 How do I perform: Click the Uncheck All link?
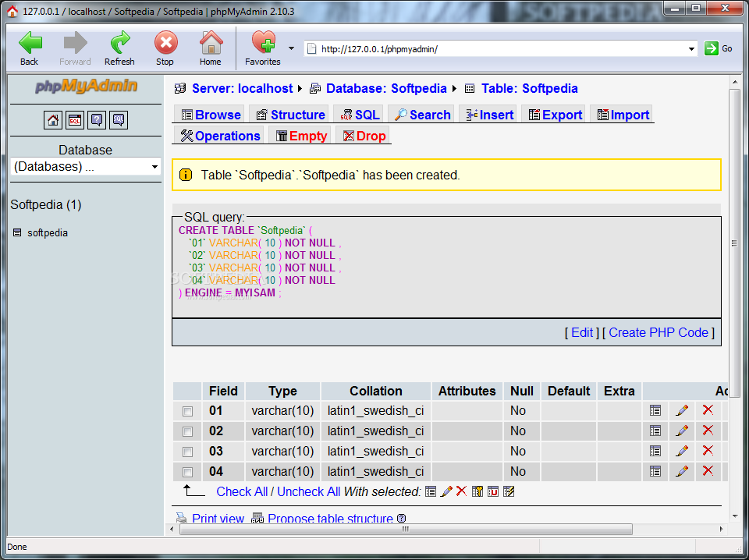(309, 491)
